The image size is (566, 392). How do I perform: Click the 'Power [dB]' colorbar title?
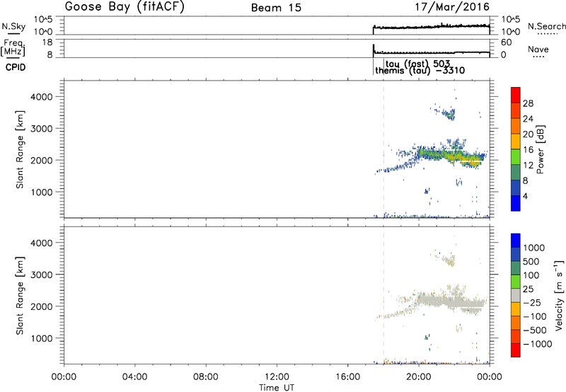(541, 149)
